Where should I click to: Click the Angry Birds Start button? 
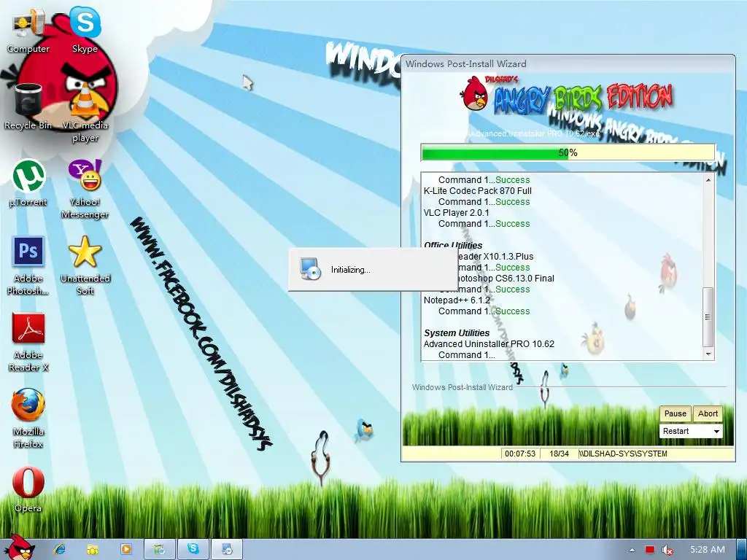pos(19,548)
